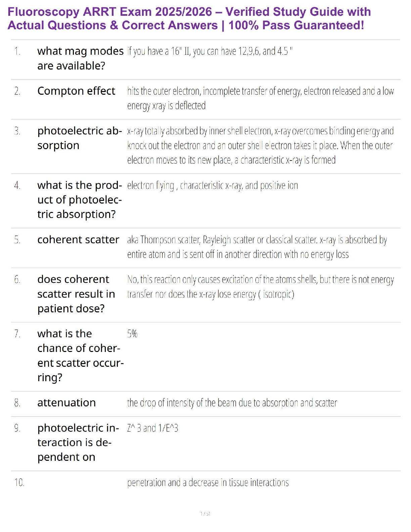Click the answer beginning "No, this reaction only causes excitation"
The image size is (411, 532).
tap(260, 287)
